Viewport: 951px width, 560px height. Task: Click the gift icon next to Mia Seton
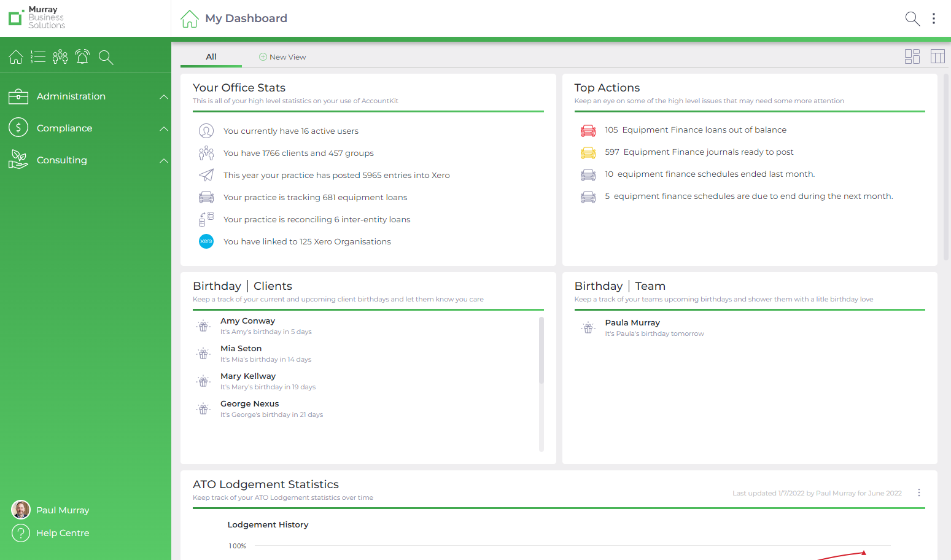pyautogui.click(x=204, y=354)
